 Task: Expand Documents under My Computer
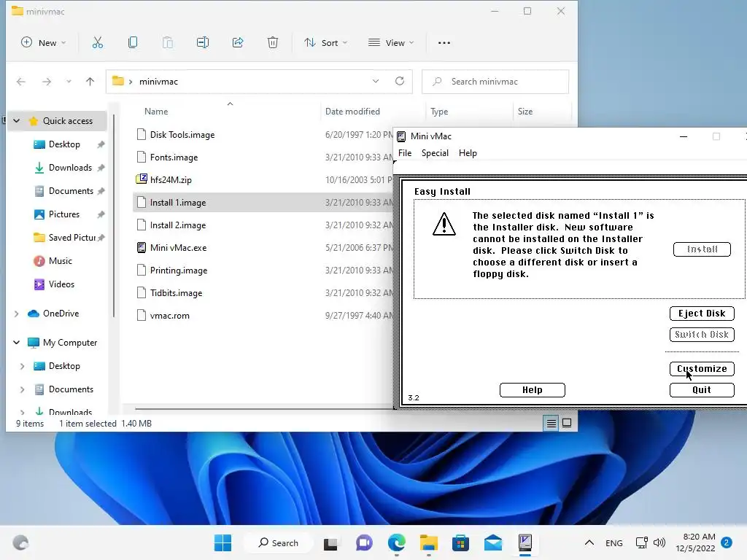click(23, 389)
